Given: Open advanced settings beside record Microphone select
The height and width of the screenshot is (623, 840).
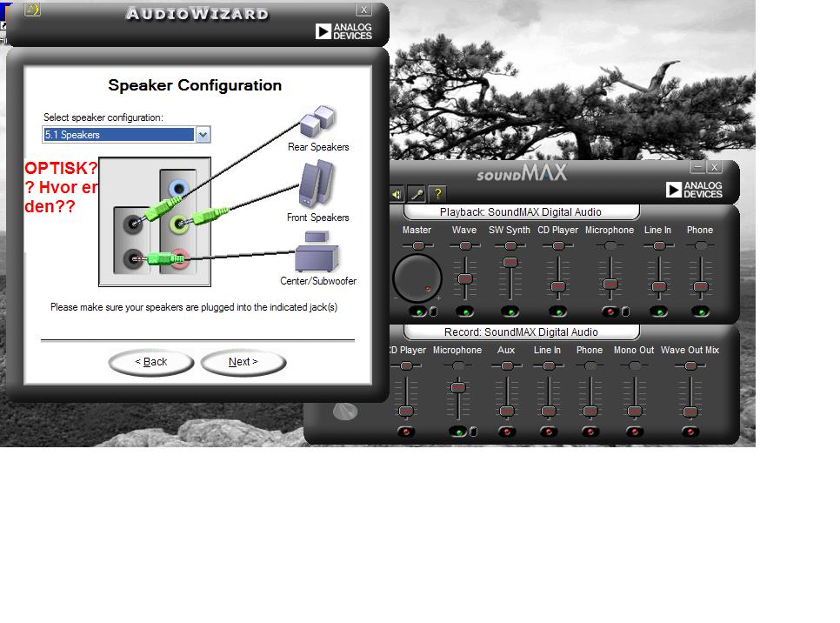Looking at the screenshot, I should pos(474,432).
